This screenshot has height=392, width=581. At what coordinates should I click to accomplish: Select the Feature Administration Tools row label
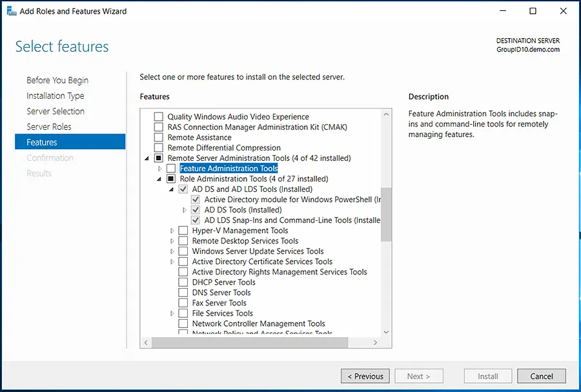point(229,169)
